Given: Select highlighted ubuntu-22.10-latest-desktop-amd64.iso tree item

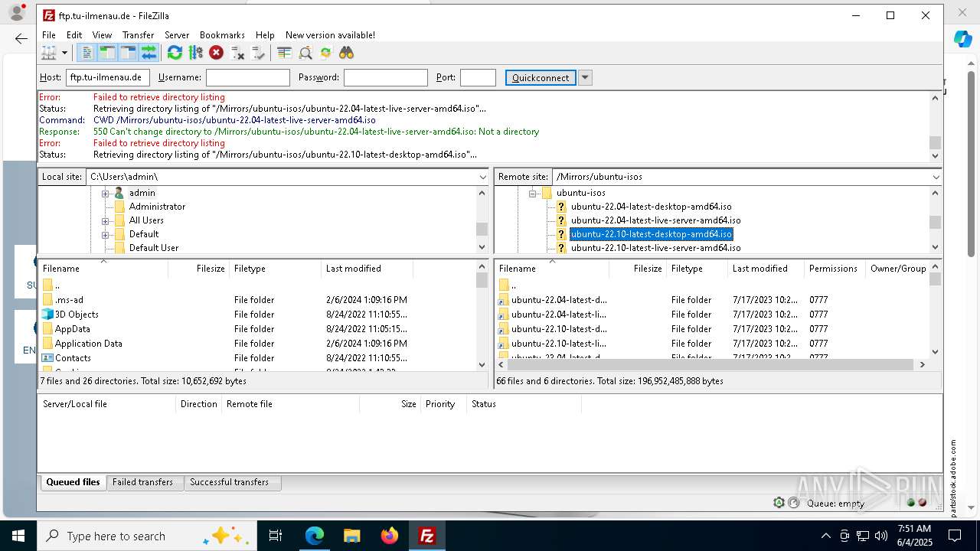Looking at the screenshot, I should pos(651,234).
